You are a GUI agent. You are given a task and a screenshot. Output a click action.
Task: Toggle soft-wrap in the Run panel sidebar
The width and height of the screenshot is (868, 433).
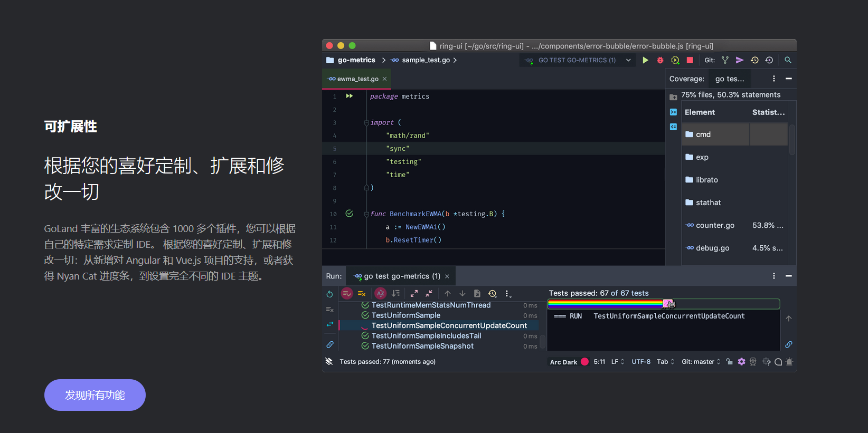[x=329, y=324]
